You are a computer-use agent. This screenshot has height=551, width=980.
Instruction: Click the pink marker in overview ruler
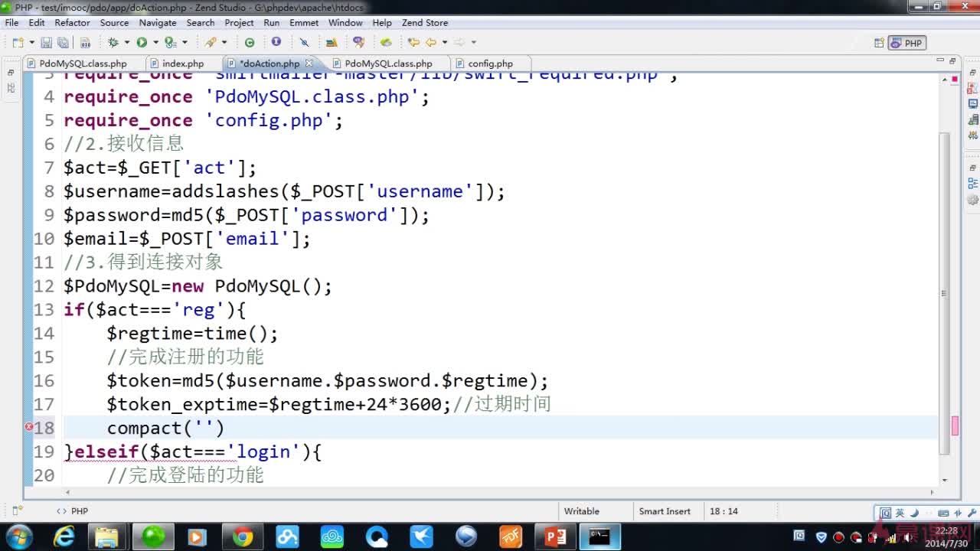[x=955, y=425]
